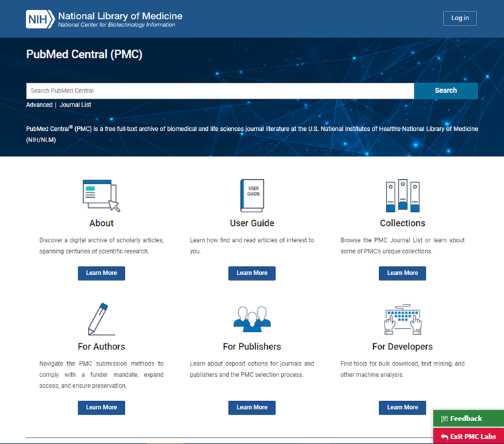Click Learn More under User Guide
Screen dimensions: 504x444
click(252, 273)
